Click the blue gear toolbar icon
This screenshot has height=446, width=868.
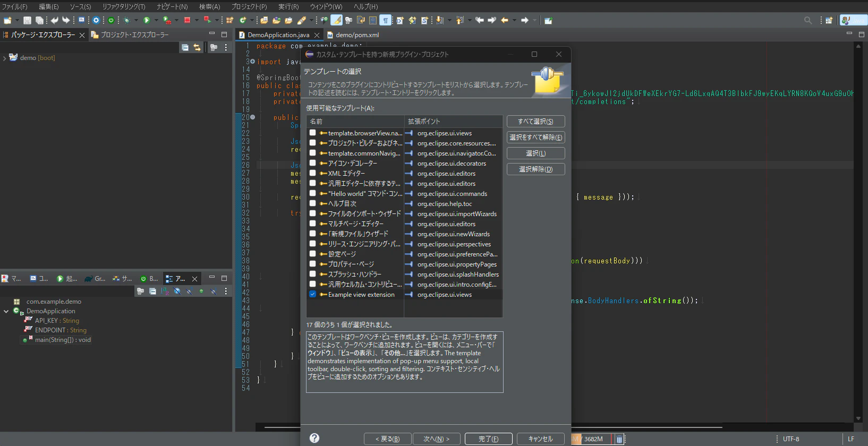click(96, 20)
